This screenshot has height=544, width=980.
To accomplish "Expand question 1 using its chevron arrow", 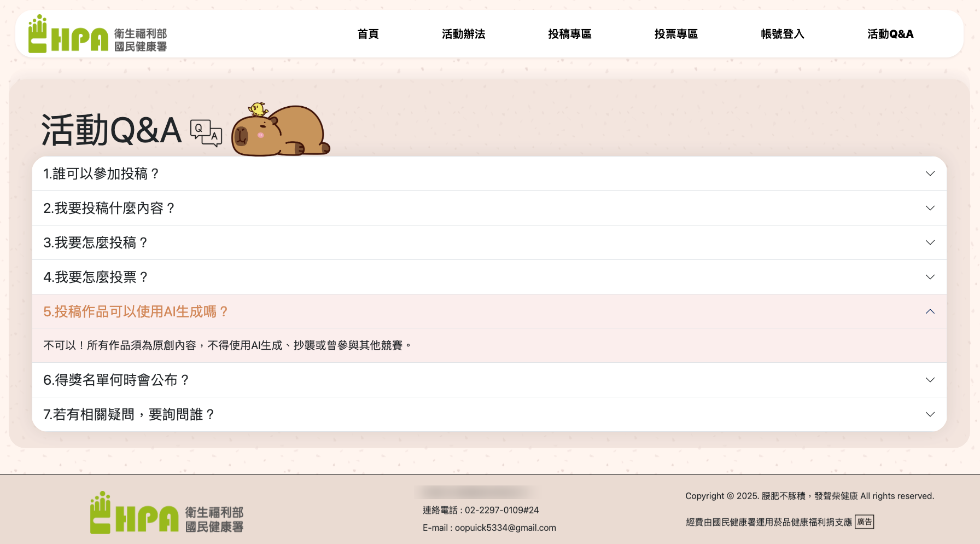I will tap(930, 173).
